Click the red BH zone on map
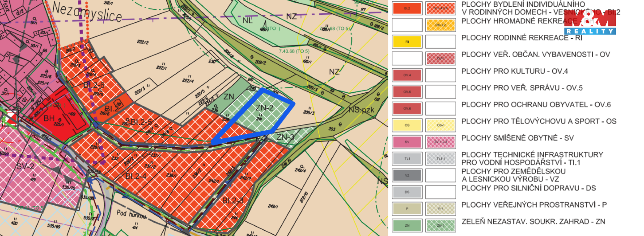 click(x=54, y=121)
